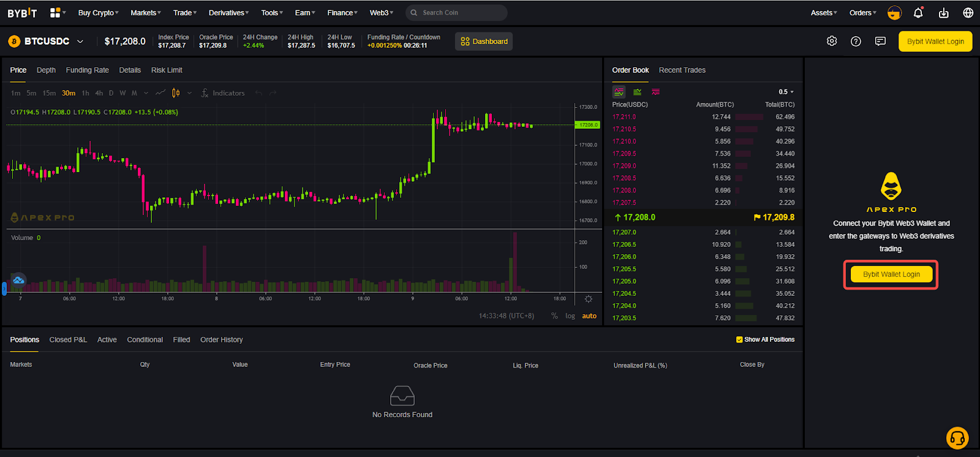Toggle auto scale on chart

point(589,316)
